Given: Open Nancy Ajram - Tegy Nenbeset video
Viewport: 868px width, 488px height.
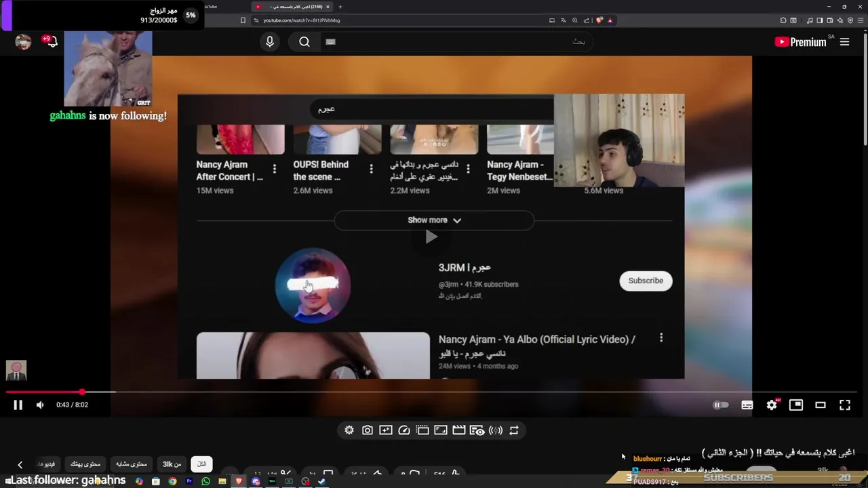Looking at the screenshot, I should 519,171.
